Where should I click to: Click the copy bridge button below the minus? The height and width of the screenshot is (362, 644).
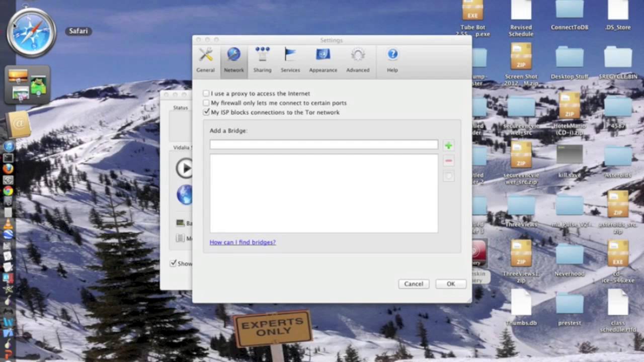[448, 176]
